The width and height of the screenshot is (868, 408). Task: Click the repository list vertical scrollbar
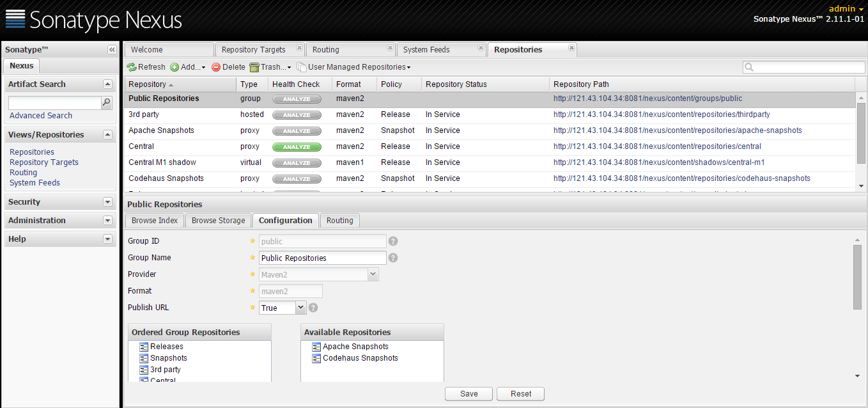[861, 132]
